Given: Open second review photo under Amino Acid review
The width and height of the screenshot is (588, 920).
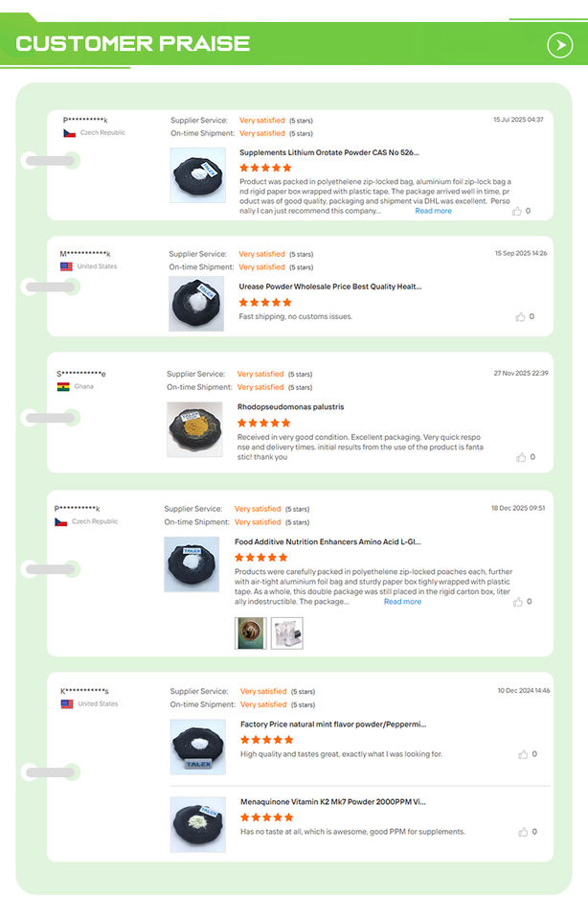Looking at the screenshot, I should 286,633.
